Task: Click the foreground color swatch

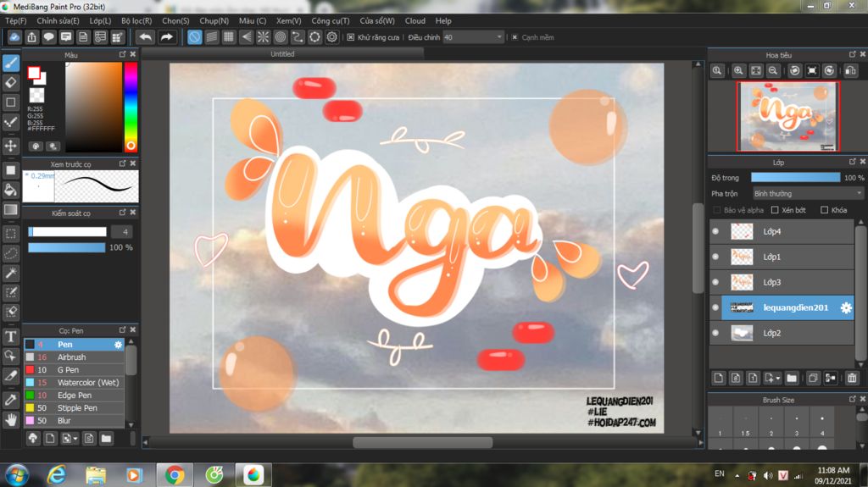Action: click(34, 73)
